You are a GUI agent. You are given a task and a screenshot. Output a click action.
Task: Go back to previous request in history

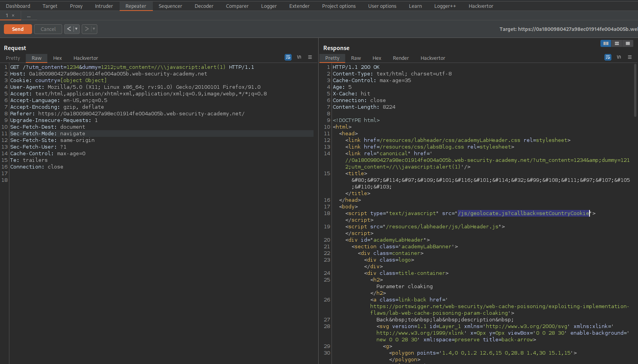pos(69,29)
